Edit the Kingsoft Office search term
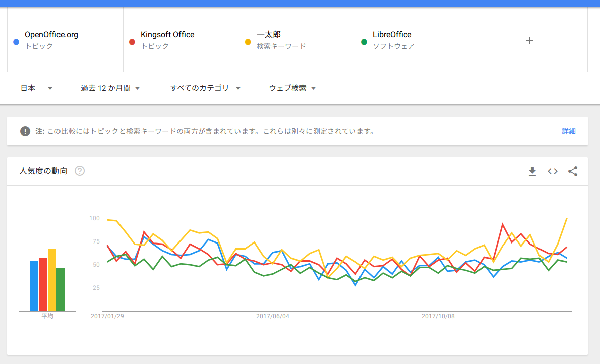This screenshot has height=364, width=600. 182,40
